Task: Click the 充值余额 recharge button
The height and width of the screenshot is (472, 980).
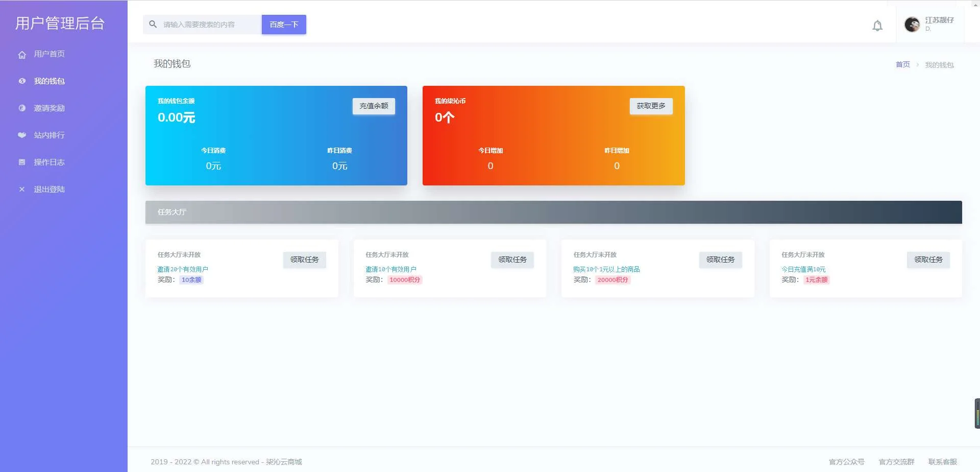Action: [374, 106]
